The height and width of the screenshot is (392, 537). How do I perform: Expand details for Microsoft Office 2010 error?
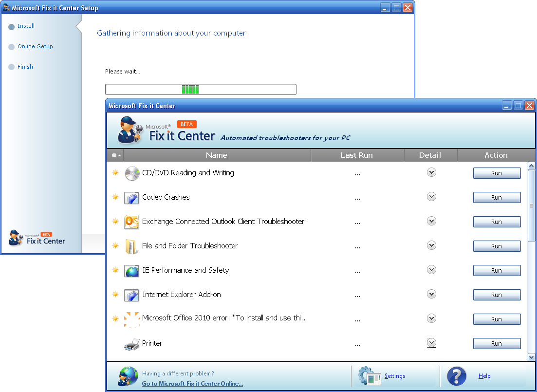click(x=431, y=318)
